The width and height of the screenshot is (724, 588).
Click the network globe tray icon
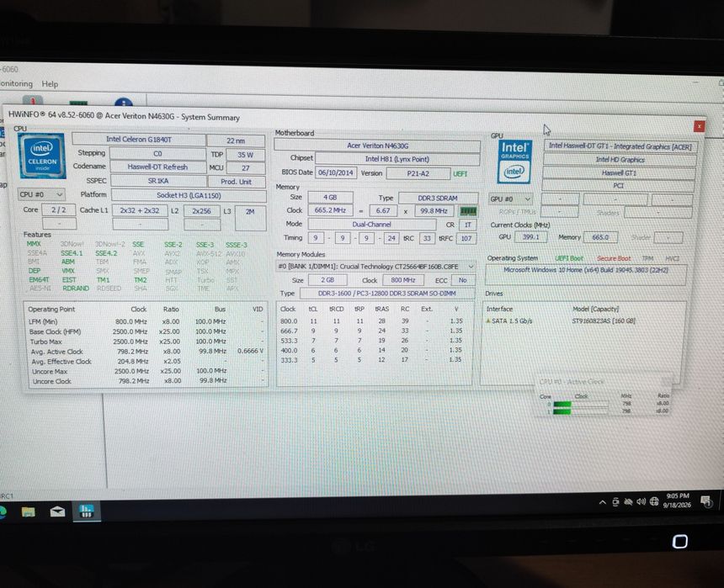654,501
